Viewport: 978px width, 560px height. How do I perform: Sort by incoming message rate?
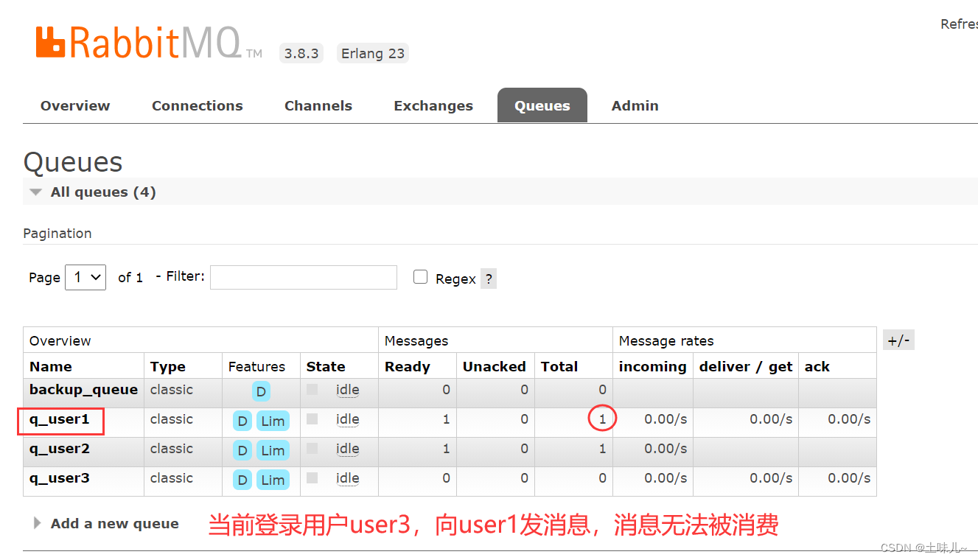pyautogui.click(x=653, y=366)
